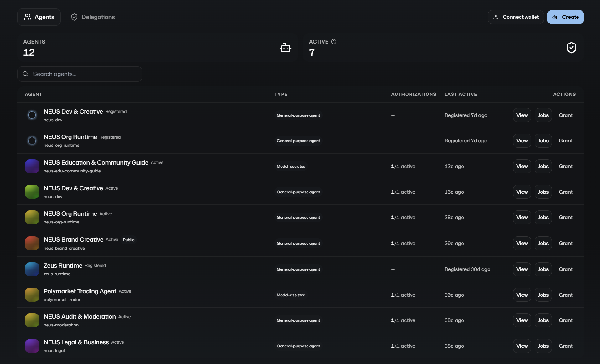Open Jobs for NEUS Education & Community Guide
600x364 pixels.
543,166
